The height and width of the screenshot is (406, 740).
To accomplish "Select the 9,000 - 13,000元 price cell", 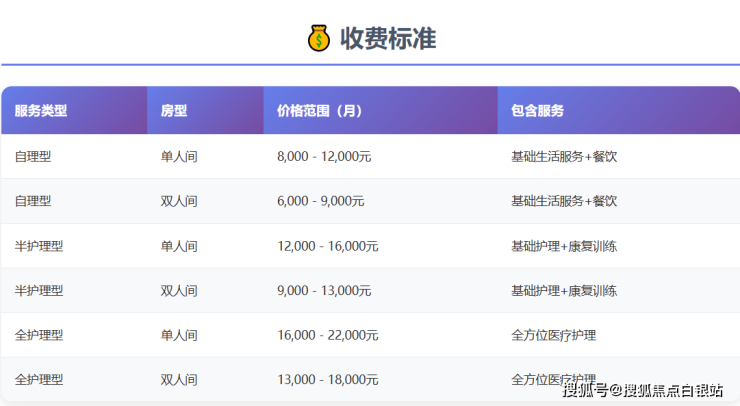I will tap(324, 291).
